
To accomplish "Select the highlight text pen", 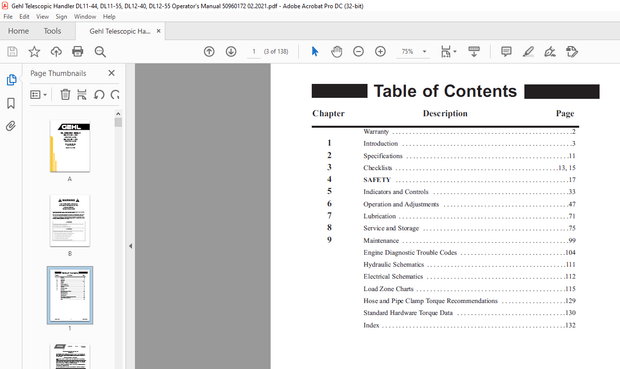I will point(528,51).
